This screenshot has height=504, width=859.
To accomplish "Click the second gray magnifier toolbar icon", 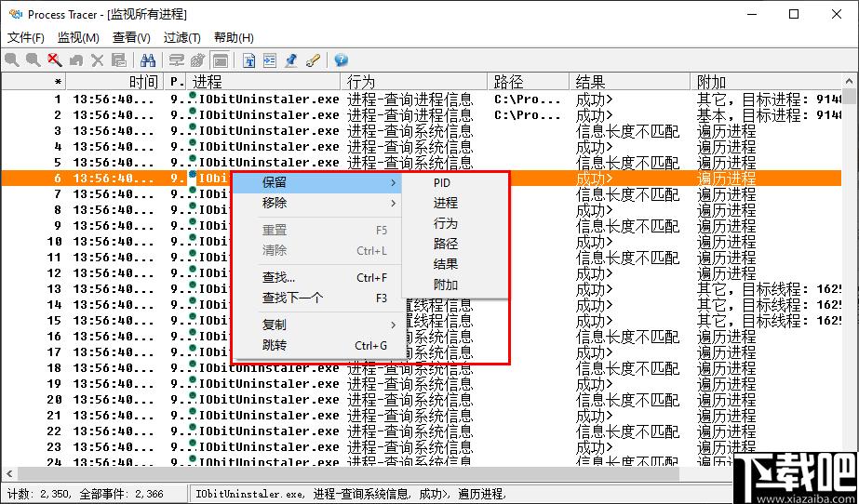I will coord(33,60).
